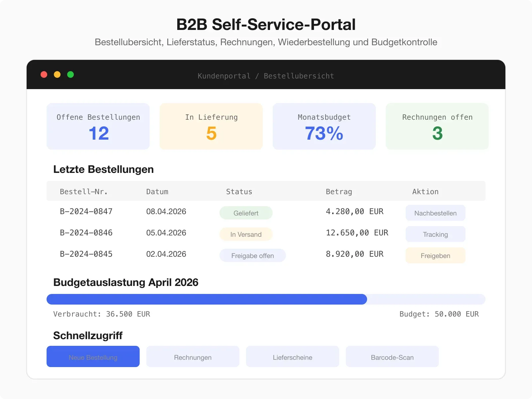
Task: View open invoices via 'Rechnungen offen' card
Action: click(437, 126)
